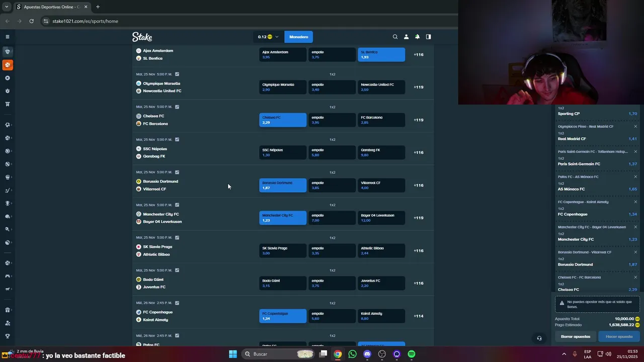Expand +114 markets for Copenhague vs Kairat
Image resolution: width=644 pixels, height=362 pixels.
click(419, 316)
